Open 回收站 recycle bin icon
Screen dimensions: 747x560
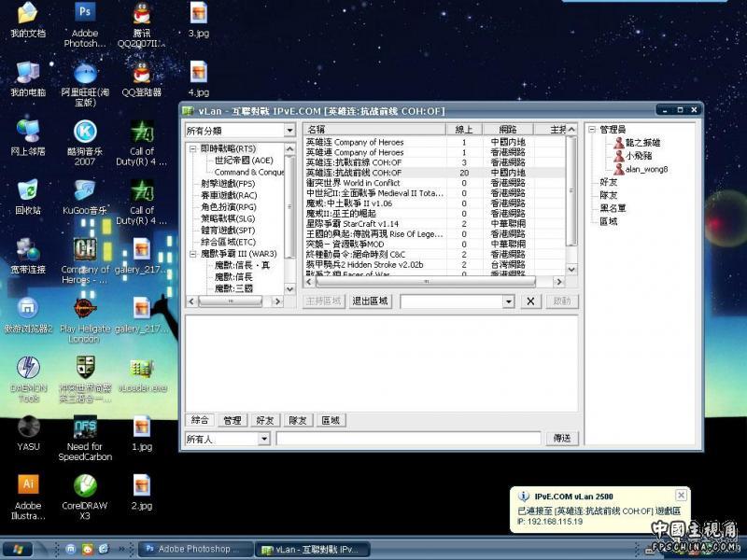click(28, 197)
